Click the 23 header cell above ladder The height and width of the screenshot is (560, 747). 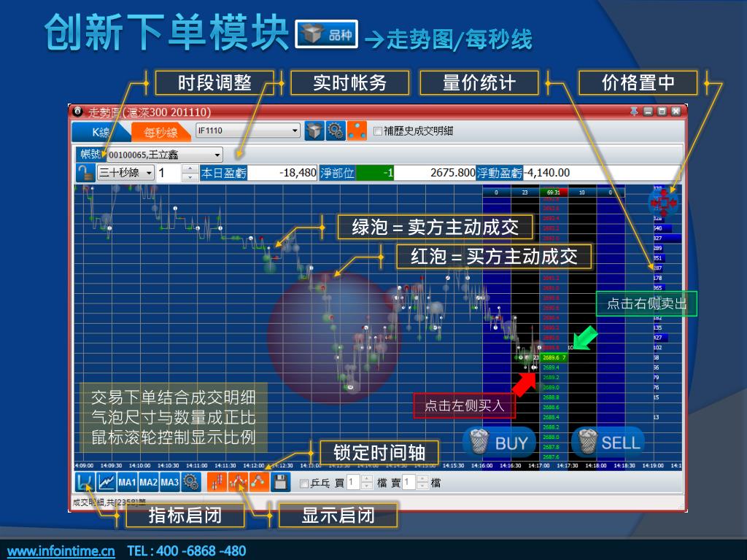coord(525,192)
